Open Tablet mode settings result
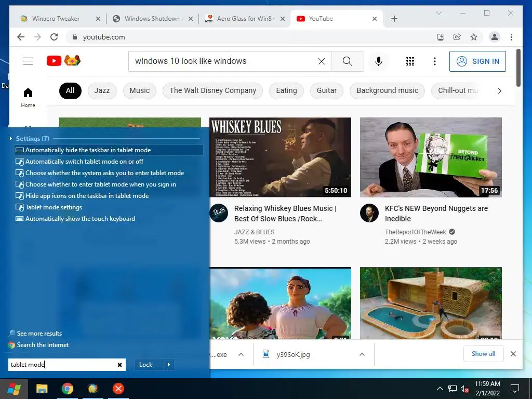532x399 pixels. click(x=109, y=207)
